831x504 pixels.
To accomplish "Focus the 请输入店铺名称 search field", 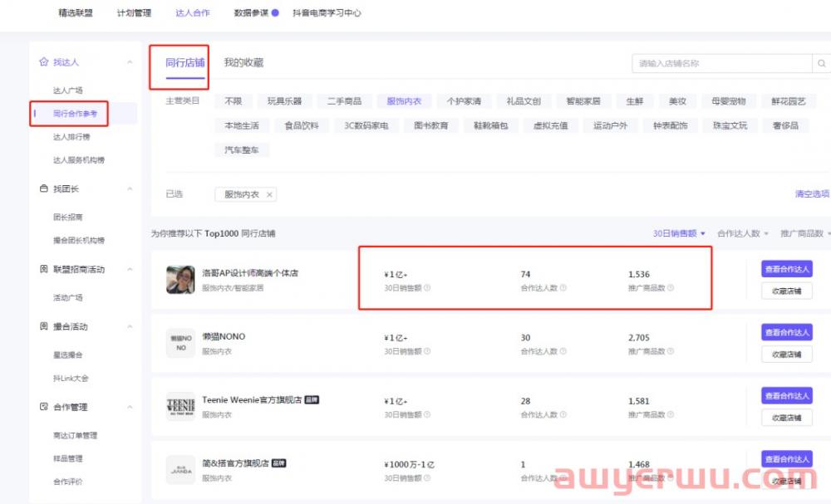I will (719, 64).
